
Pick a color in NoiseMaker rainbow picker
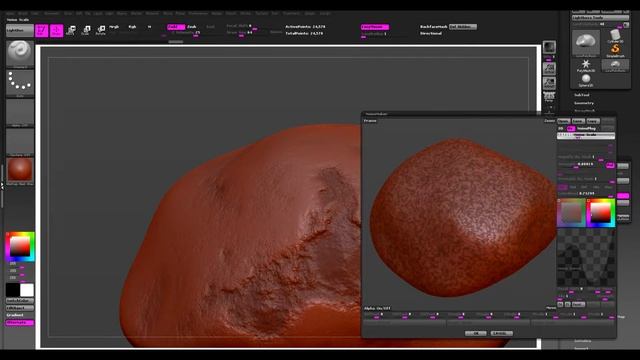pos(600,213)
